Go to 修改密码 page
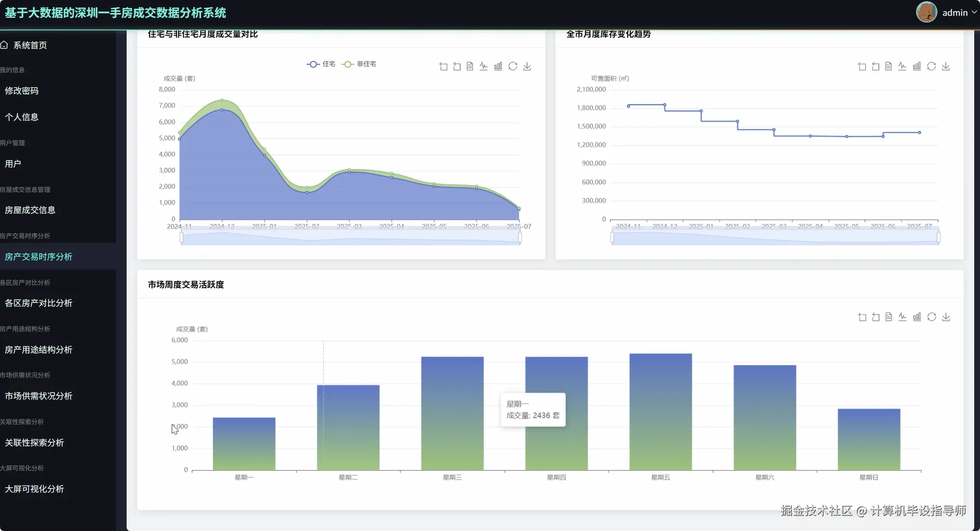This screenshot has width=980, height=531. coord(22,90)
